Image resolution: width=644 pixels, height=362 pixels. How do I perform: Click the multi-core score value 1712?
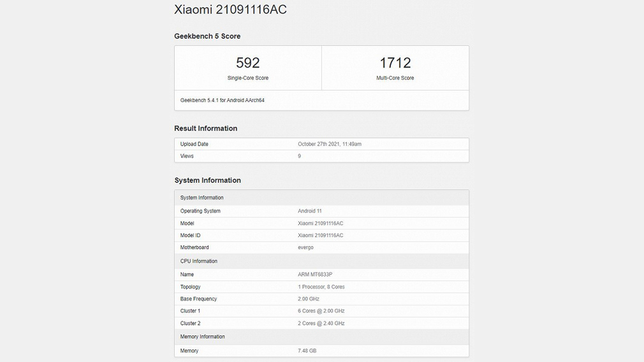point(395,63)
